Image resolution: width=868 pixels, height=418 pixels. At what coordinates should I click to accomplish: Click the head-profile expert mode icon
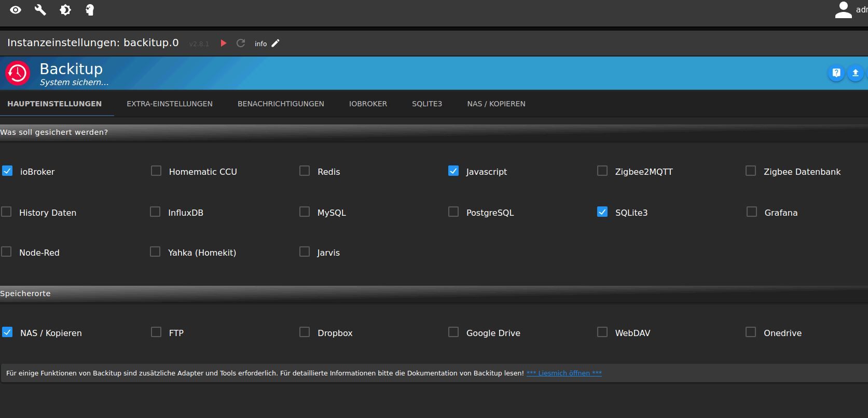(90, 10)
